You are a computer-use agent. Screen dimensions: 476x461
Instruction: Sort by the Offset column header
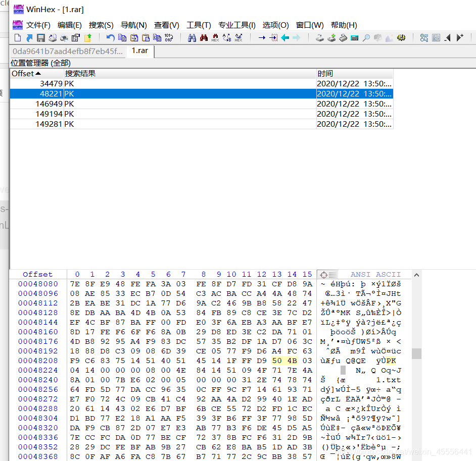[x=37, y=74]
